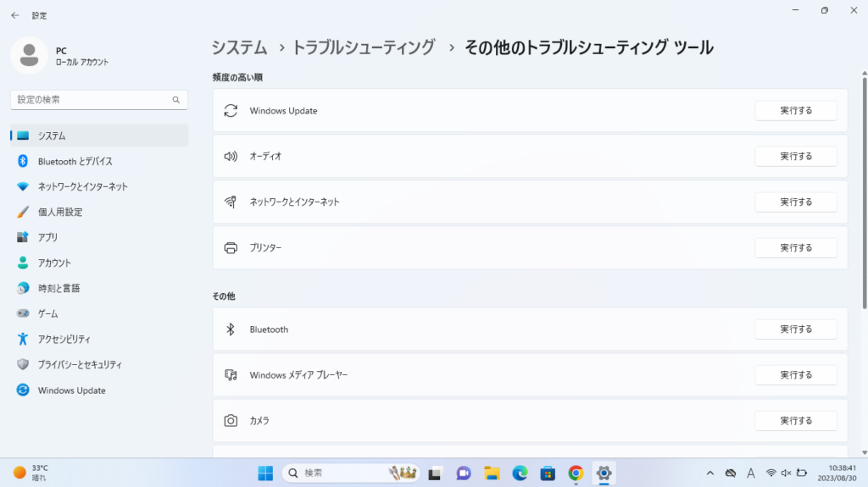The width and height of the screenshot is (868, 487).
Task: Open アクセシビリティ settings
Action: click(64, 339)
